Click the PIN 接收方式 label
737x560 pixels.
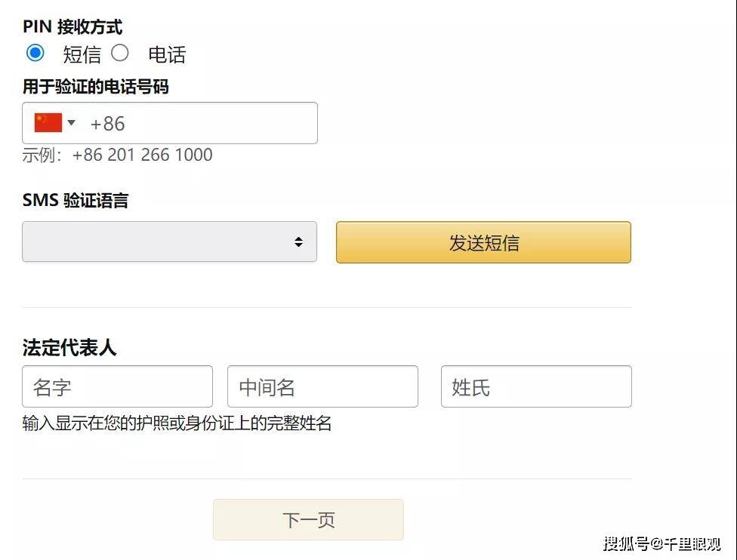click(x=72, y=26)
